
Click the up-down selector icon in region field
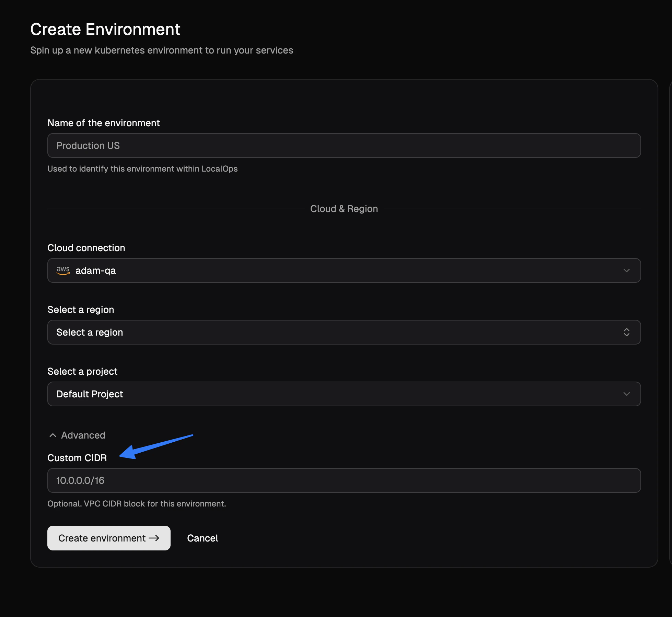(x=626, y=332)
